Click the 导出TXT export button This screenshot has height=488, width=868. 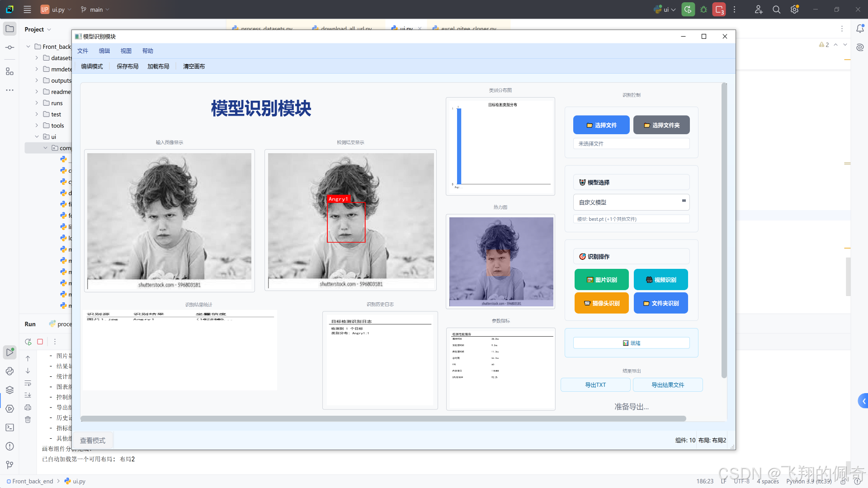tap(595, 385)
